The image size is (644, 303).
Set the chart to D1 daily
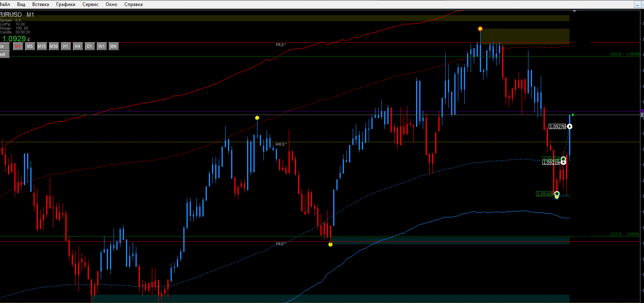click(x=90, y=46)
